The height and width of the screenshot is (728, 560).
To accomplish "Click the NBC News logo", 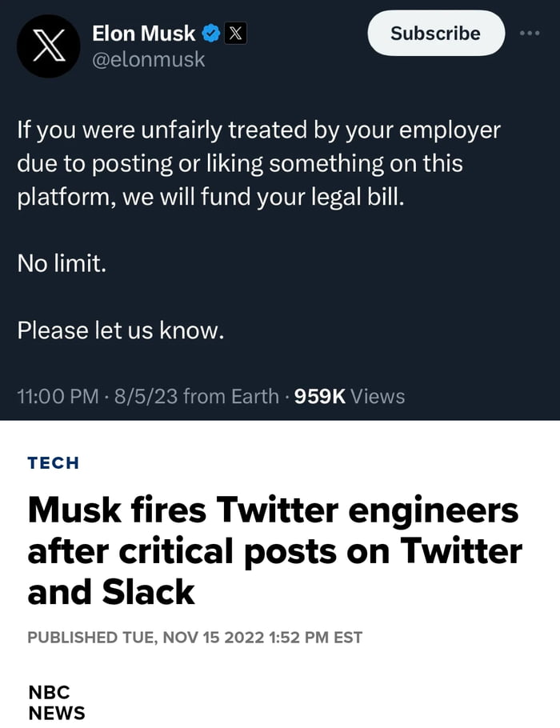I will click(54, 702).
